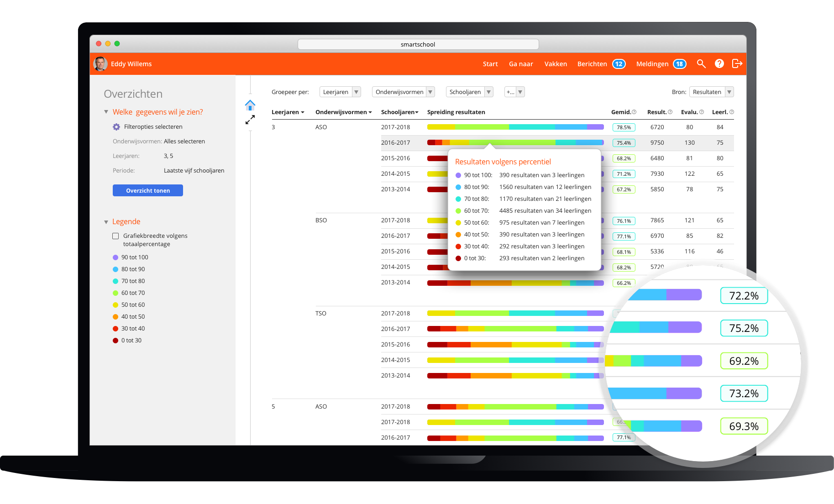Click the Filteropties gear icon

(x=116, y=127)
